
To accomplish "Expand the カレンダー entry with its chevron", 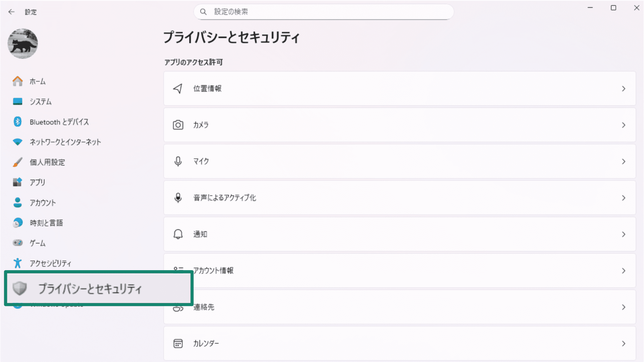I will click(x=624, y=343).
